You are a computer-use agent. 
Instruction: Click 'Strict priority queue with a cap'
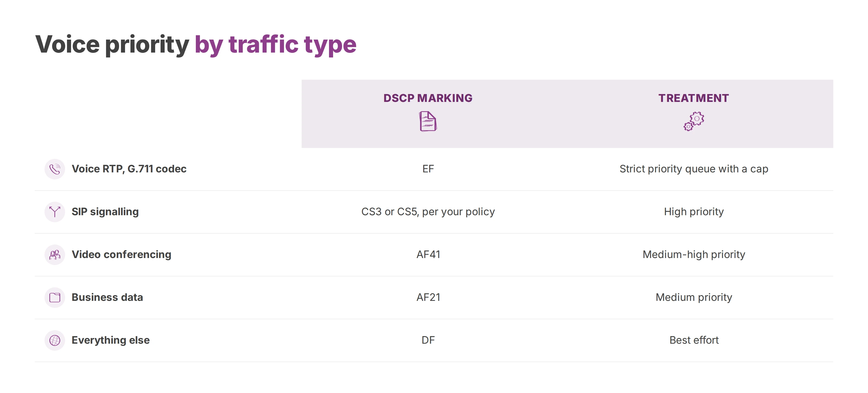coord(694,169)
